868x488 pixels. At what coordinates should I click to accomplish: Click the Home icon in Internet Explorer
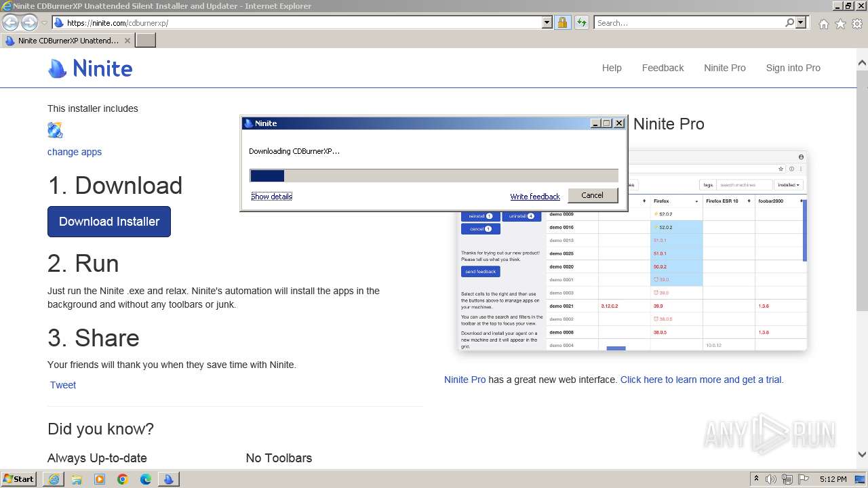(x=823, y=24)
